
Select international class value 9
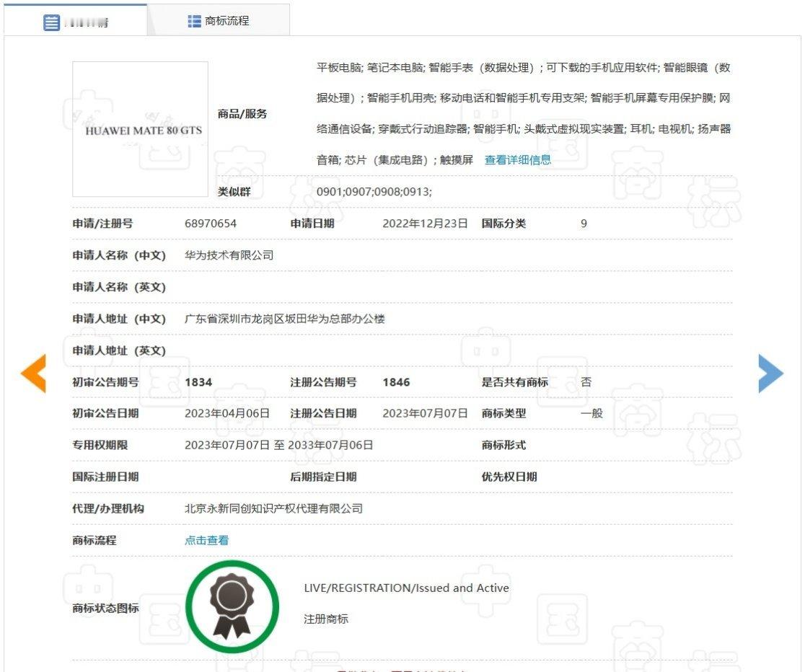[x=584, y=224]
